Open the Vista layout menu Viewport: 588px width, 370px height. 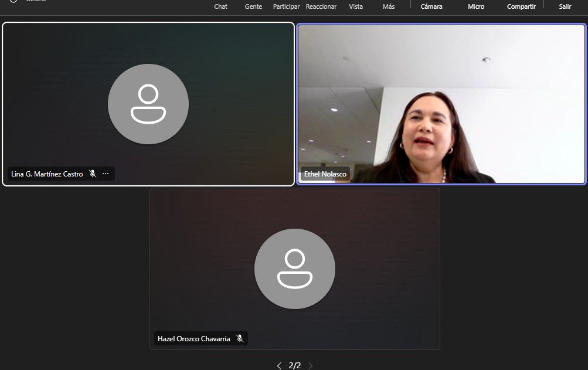coord(356,6)
